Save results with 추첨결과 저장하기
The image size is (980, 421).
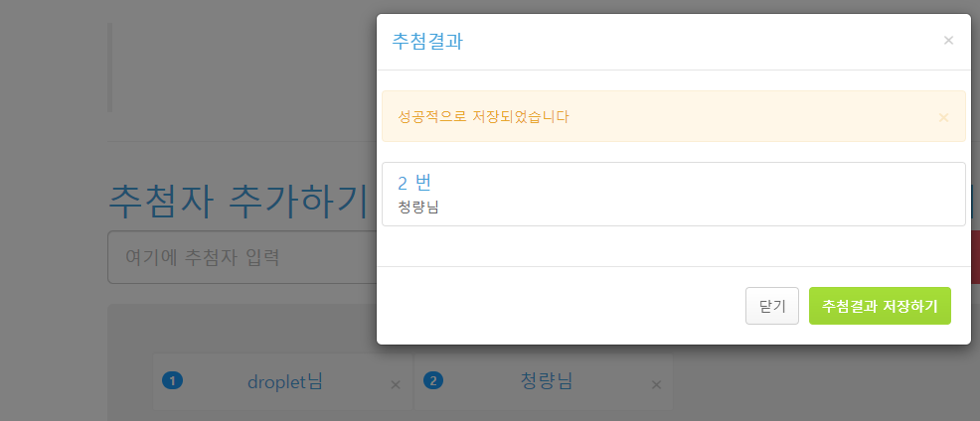880,306
